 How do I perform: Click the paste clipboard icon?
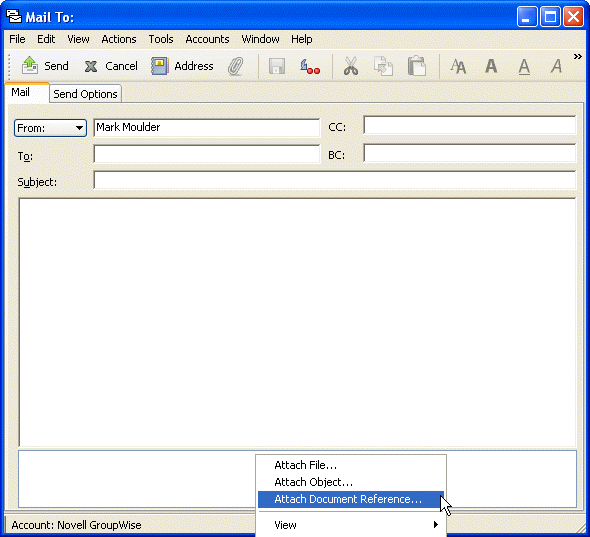click(417, 66)
